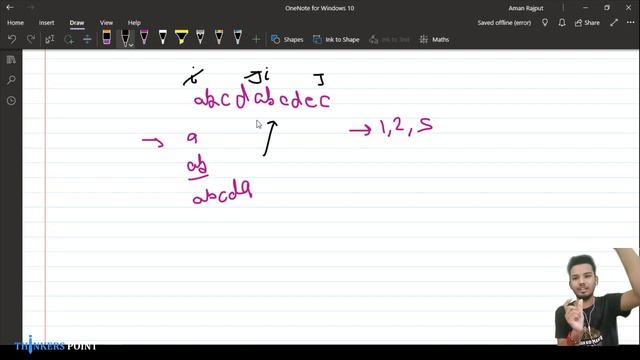
Task: Select the white pen
Action: click(x=162, y=37)
